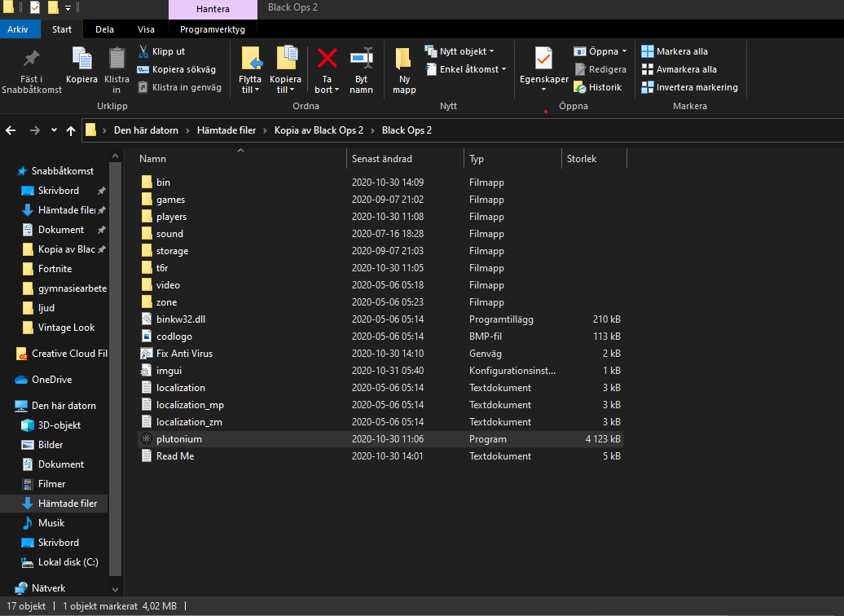Image resolution: width=844 pixels, height=616 pixels.
Task: Navigate up one folder level
Action: pyautogui.click(x=71, y=130)
